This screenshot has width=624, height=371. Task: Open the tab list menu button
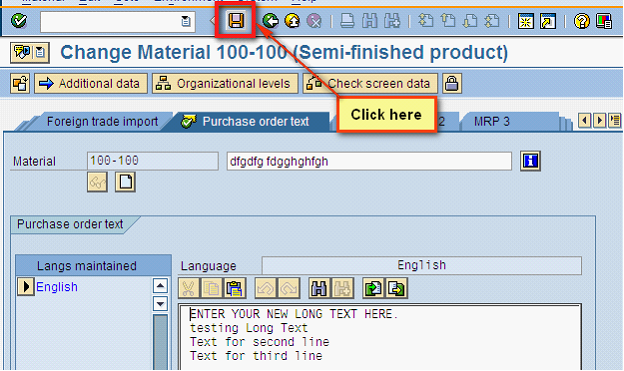(x=615, y=120)
